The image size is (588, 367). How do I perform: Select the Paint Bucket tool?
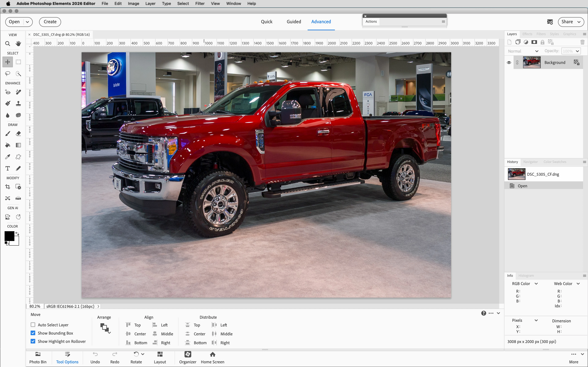(8, 145)
